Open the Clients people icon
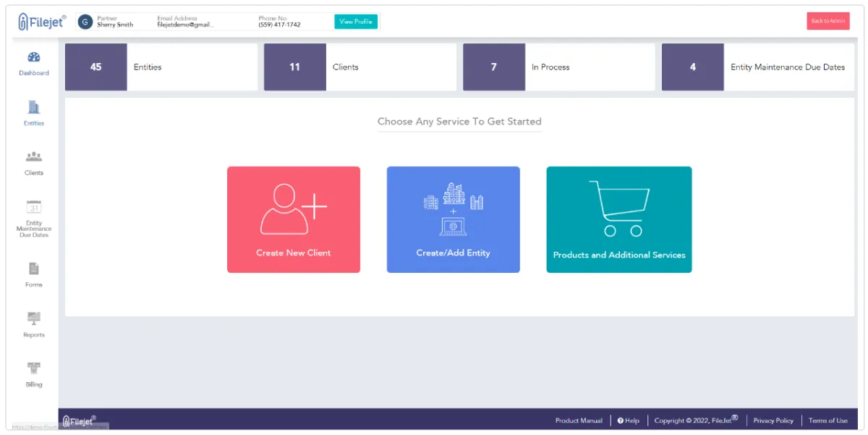The height and width of the screenshot is (435, 868). [34, 156]
